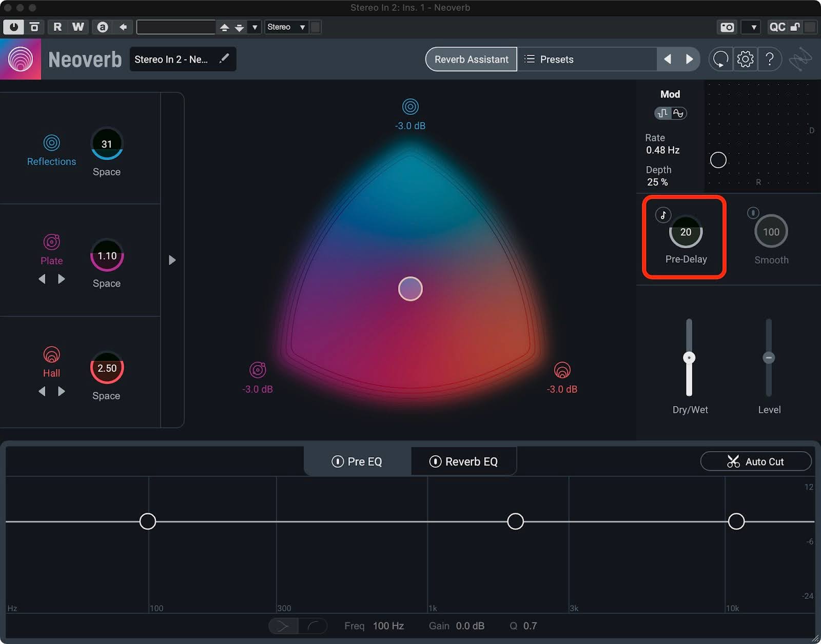The height and width of the screenshot is (644, 821).
Task: Click the Neoverb logo icon
Action: (21, 59)
